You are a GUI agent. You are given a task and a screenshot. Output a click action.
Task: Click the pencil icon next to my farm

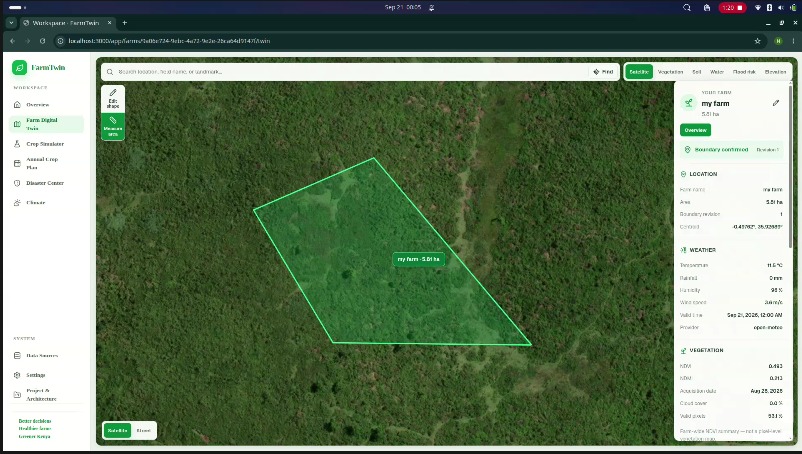click(776, 103)
